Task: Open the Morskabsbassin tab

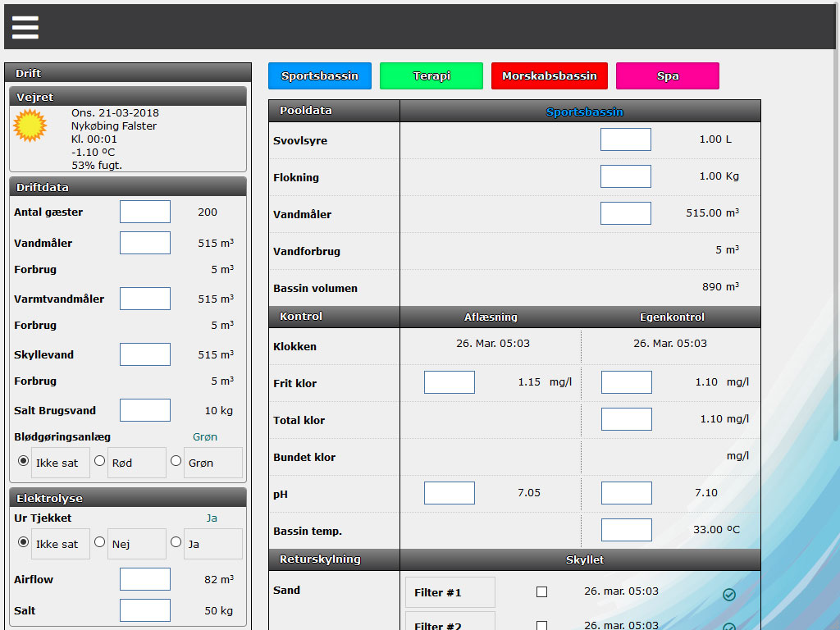Action: (550, 76)
